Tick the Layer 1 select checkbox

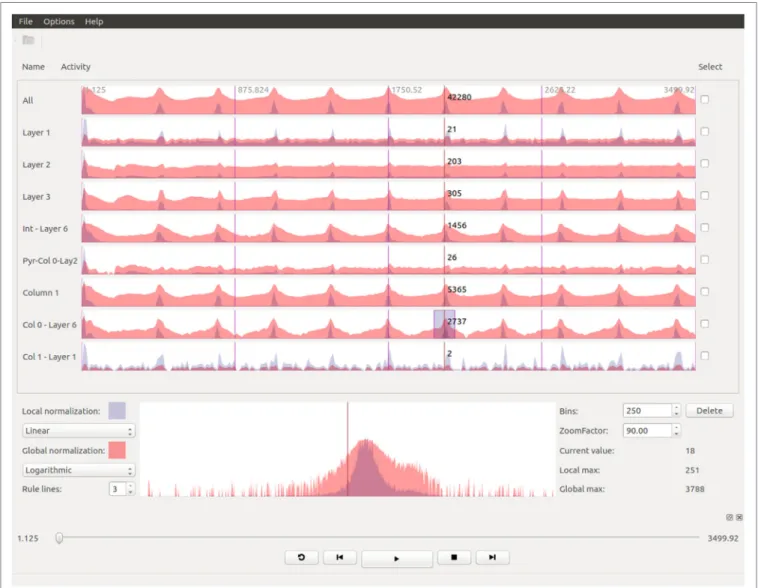click(x=705, y=132)
